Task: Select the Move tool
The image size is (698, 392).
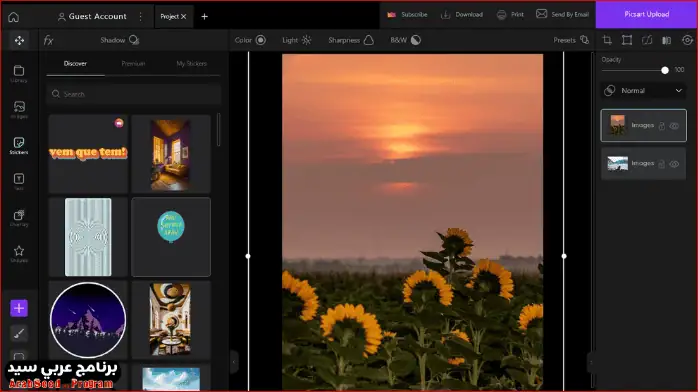Action: 19,40
